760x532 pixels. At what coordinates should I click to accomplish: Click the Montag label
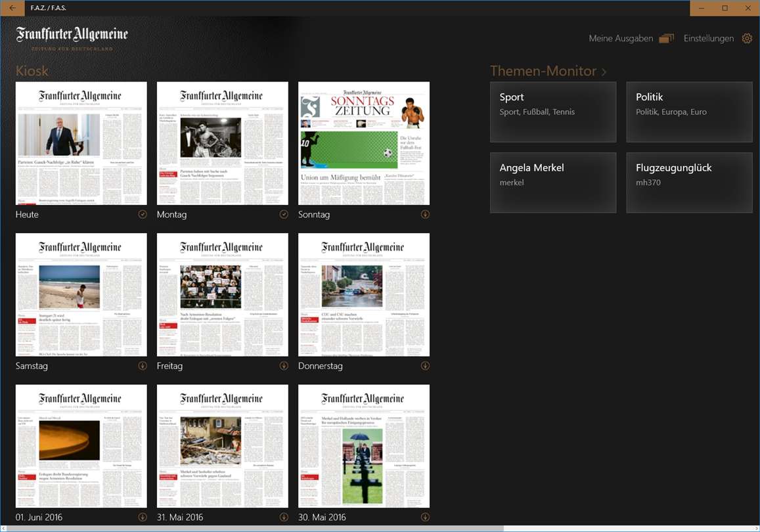coord(171,214)
